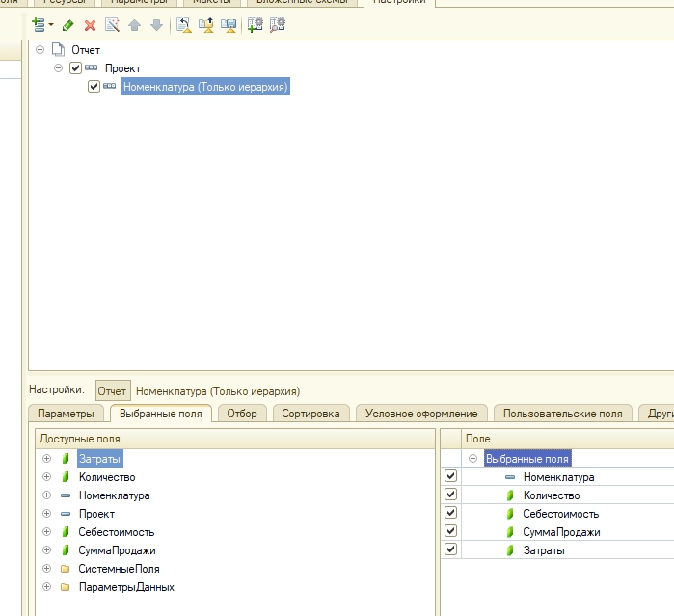Toggle the Себестоимость selected field checkbox
The image size is (674, 616).
pyautogui.click(x=450, y=513)
